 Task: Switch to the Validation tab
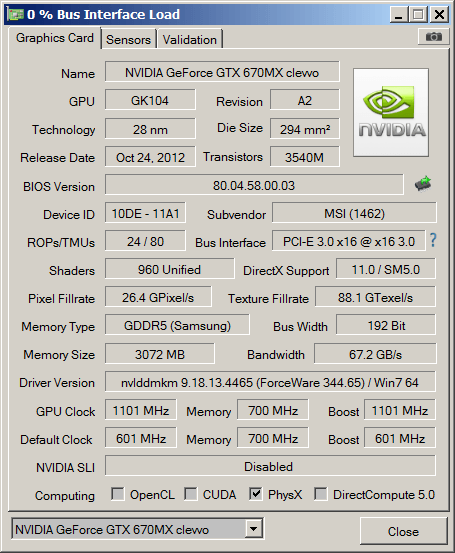189,40
